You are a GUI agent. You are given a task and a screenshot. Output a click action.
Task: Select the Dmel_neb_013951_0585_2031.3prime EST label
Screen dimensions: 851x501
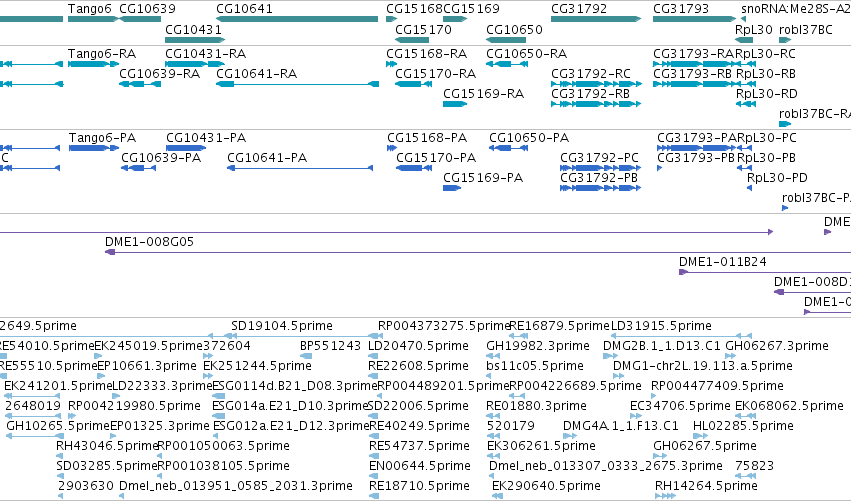click(236, 486)
